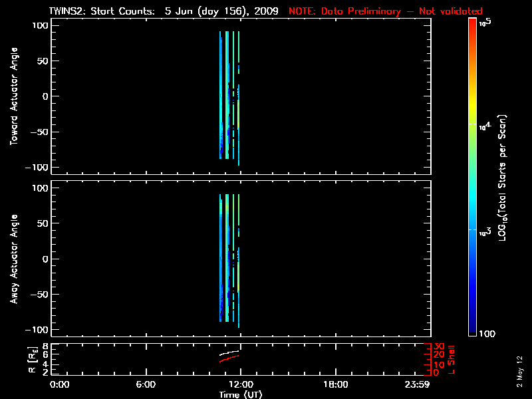Click the TWINS2 Start Counts plot title
Screen dimensions: 532x399
pos(164,11)
